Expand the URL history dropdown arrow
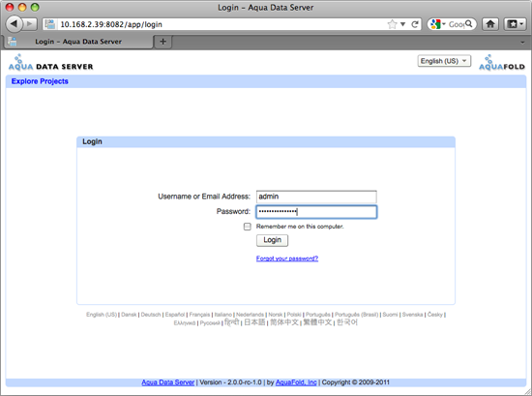Image resolution: width=532 pixels, height=396 pixels. 402,24
